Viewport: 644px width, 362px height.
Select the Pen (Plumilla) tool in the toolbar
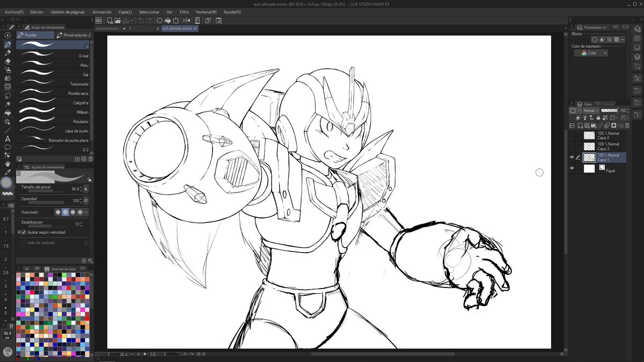pos(8,44)
